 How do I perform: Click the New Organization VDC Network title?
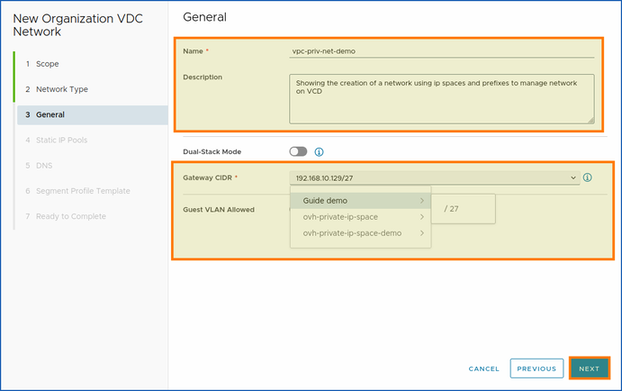[78, 25]
